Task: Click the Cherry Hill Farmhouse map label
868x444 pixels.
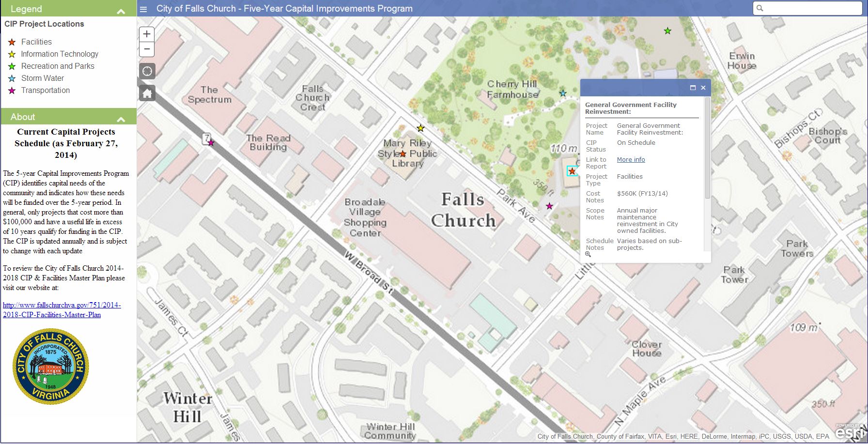Action: 512,90
